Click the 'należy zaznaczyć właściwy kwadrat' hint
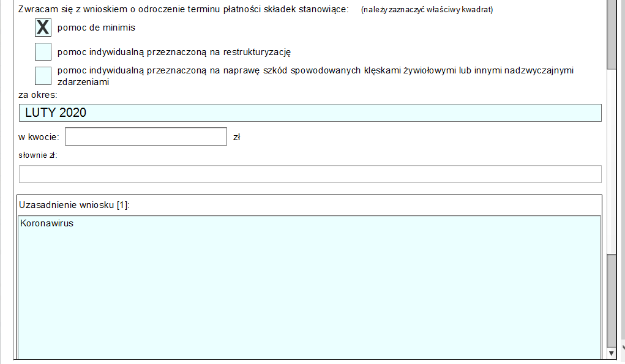The image size is (625, 364). pyautogui.click(x=427, y=10)
